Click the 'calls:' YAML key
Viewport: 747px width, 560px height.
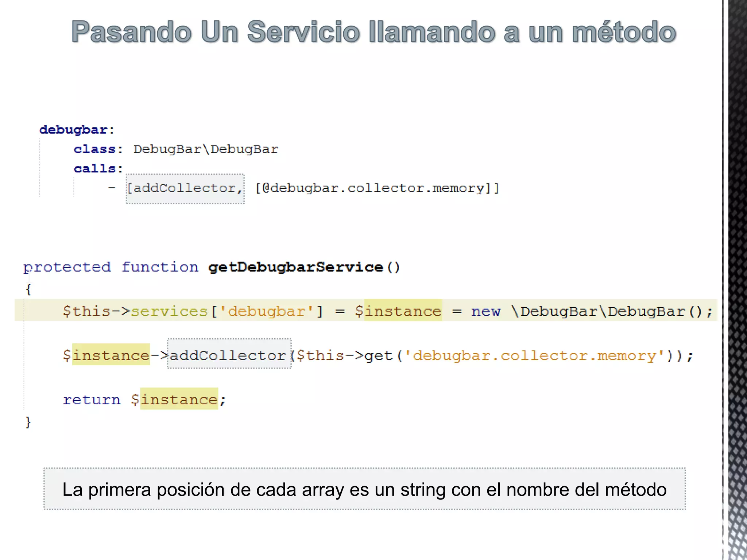[x=98, y=168]
